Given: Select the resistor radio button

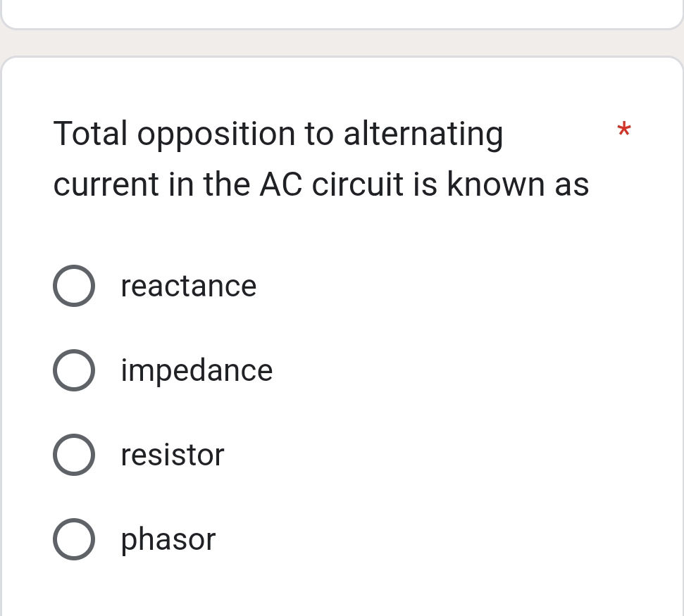Looking at the screenshot, I should [74, 455].
